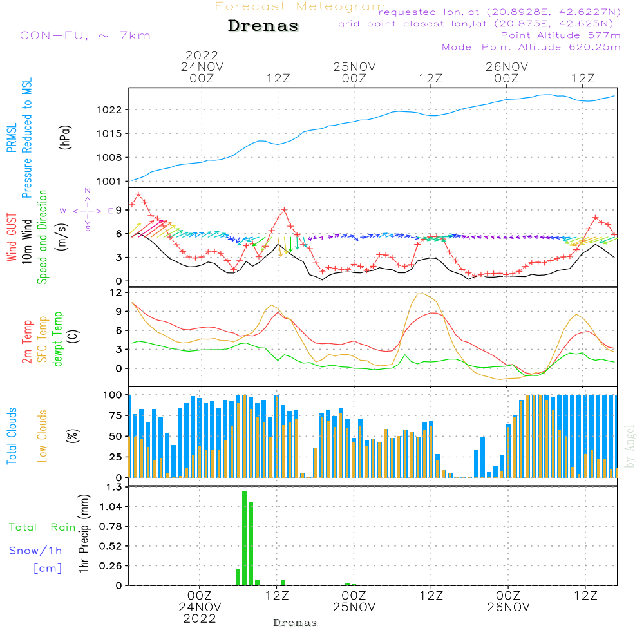The height and width of the screenshot is (644, 644).
Task: Select the orange "SFC Temp" legend label
Action: (43, 339)
